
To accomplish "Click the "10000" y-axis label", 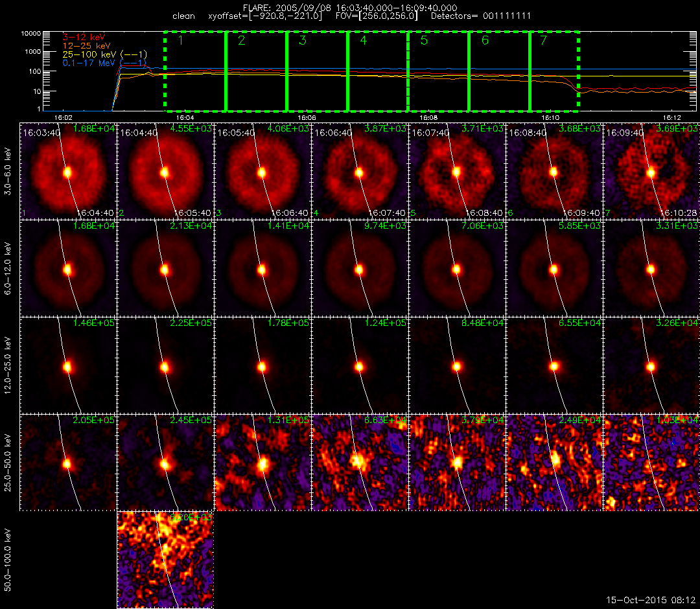I will click(31, 34).
